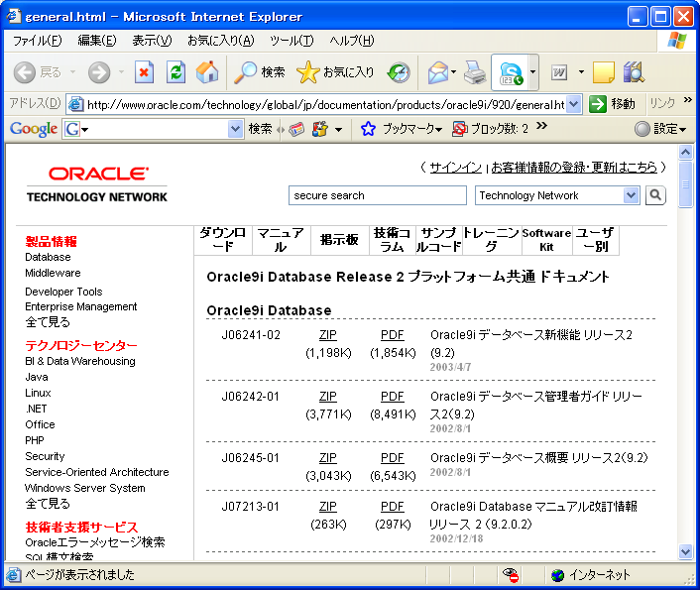
Task: Open the Edit with Word dropdown arrow
Action: point(581,72)
